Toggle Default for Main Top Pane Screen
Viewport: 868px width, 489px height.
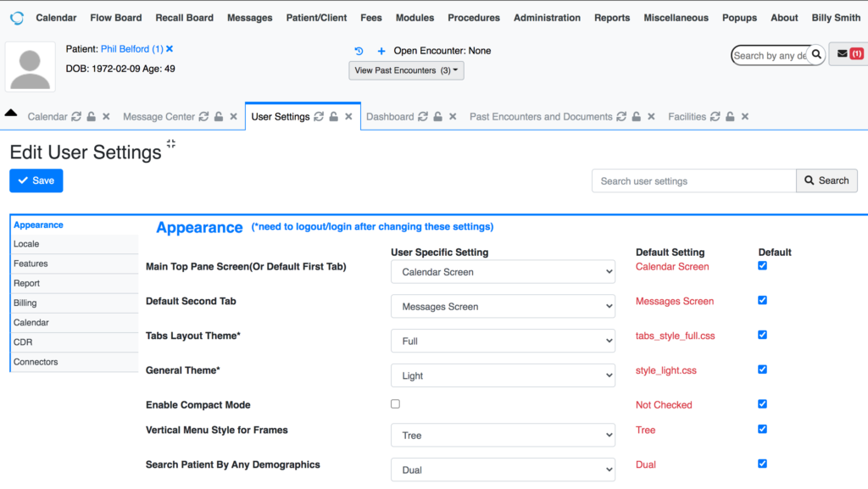coord(762,265)
